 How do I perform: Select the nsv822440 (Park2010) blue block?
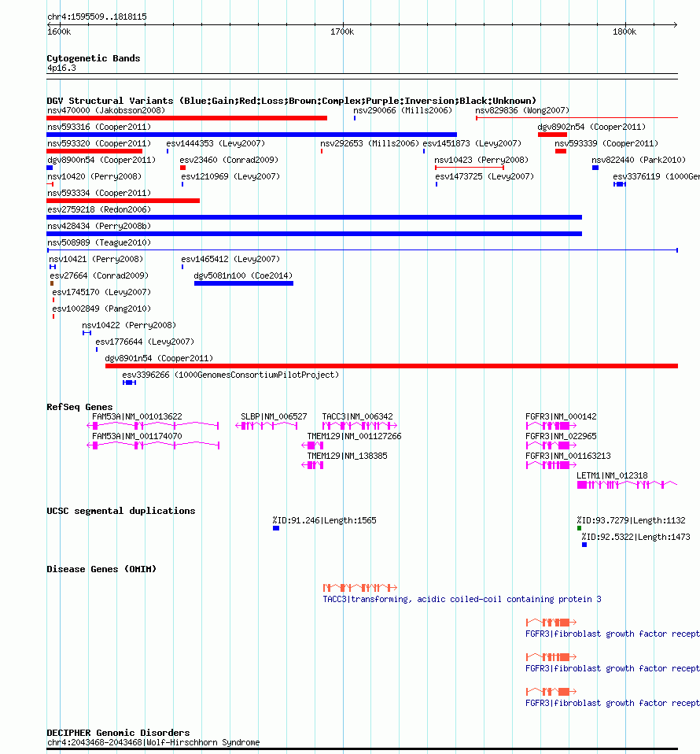tap(595, 168)
